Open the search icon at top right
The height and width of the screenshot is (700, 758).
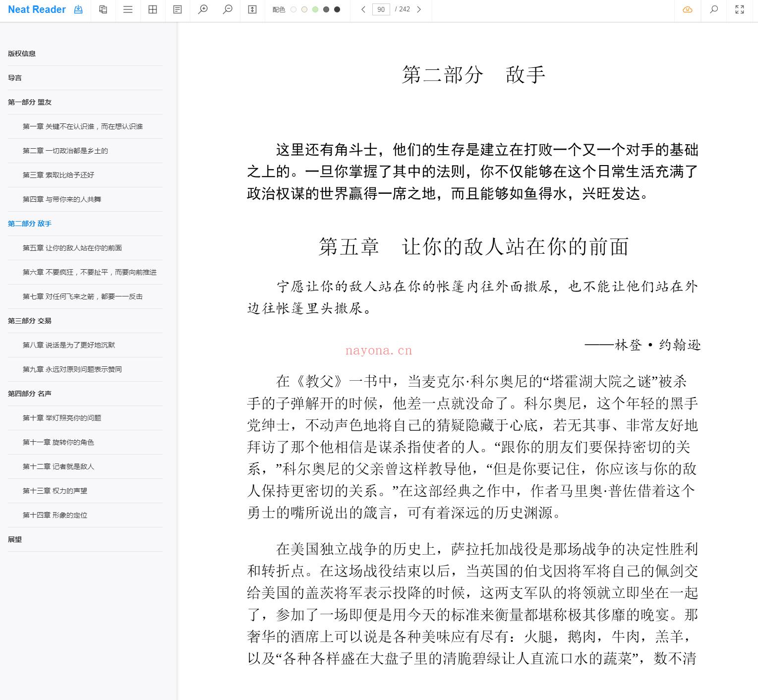pyautogui.click(x=714, y=9)
